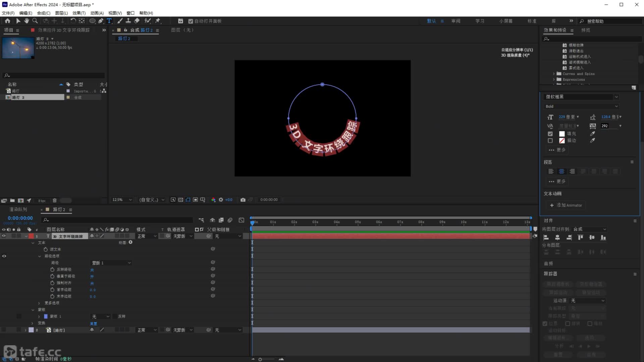The height and width of the screenshot is (362, 644).
Task: Open blend mode dropdown for text layer
Action: pos(147,236)
